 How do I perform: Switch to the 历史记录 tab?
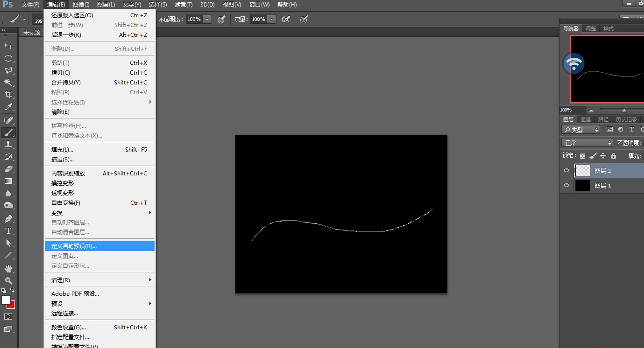pyautogui.click(x=626, y=119)
